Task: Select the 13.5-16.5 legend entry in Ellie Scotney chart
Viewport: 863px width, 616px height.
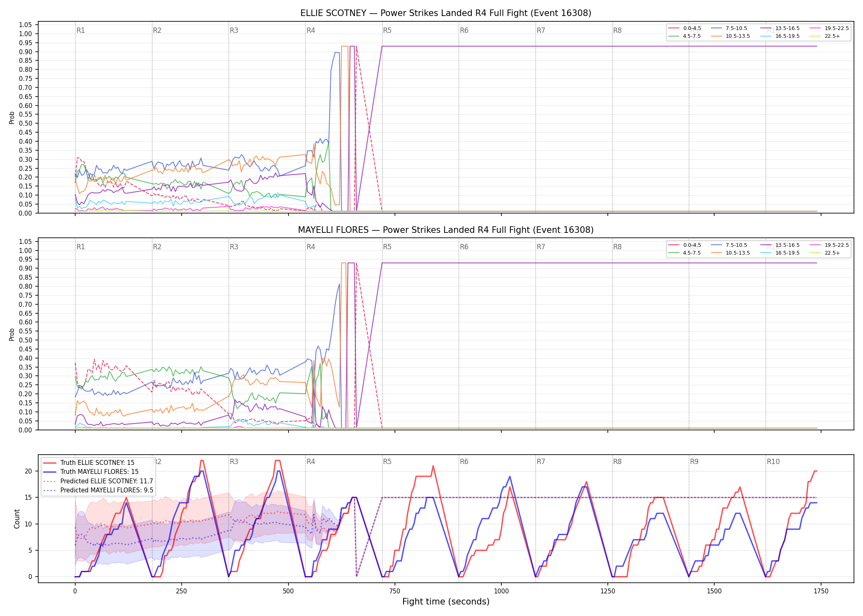Action: (x=780, y=28)
